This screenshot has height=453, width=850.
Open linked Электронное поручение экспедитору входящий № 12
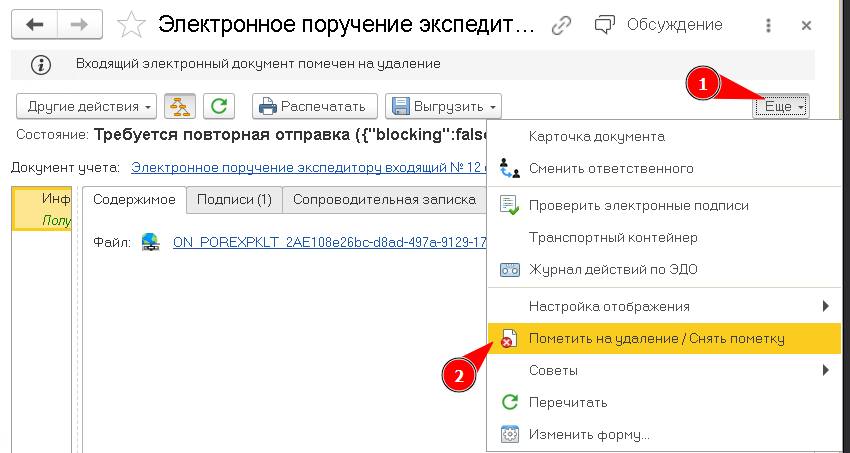coord(307,167)
